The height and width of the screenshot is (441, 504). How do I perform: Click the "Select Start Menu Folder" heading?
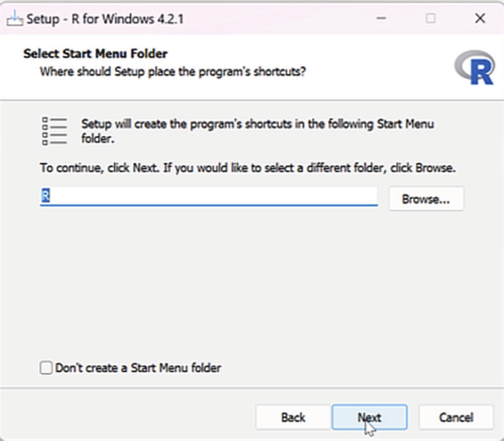(x=95, y=53)
